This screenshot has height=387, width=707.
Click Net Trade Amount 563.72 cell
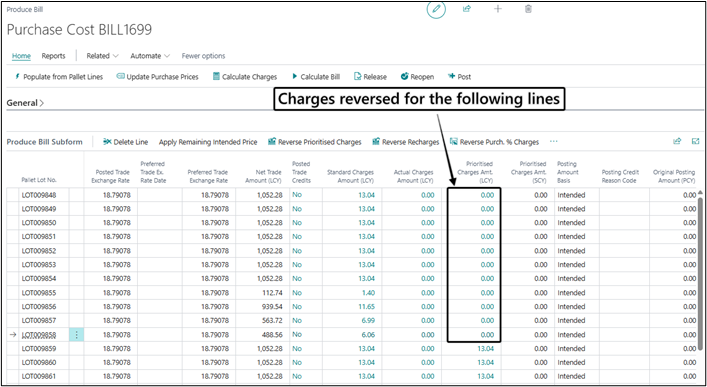272,320
